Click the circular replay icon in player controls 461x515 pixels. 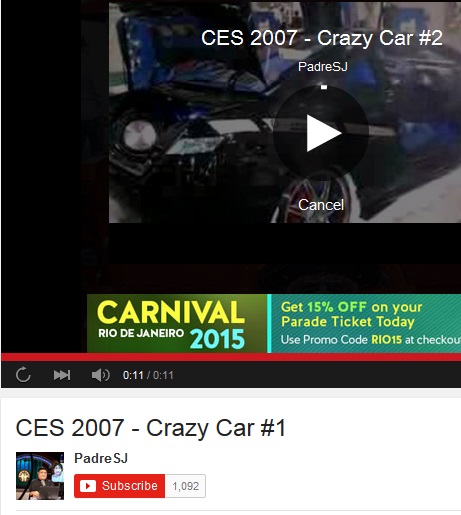pyautogui.click(x=23, y=375)
